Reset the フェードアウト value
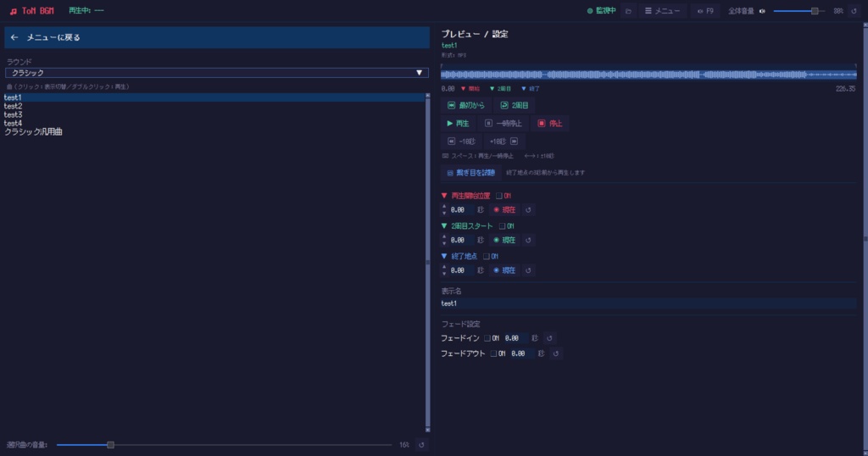 coord(556,353)
